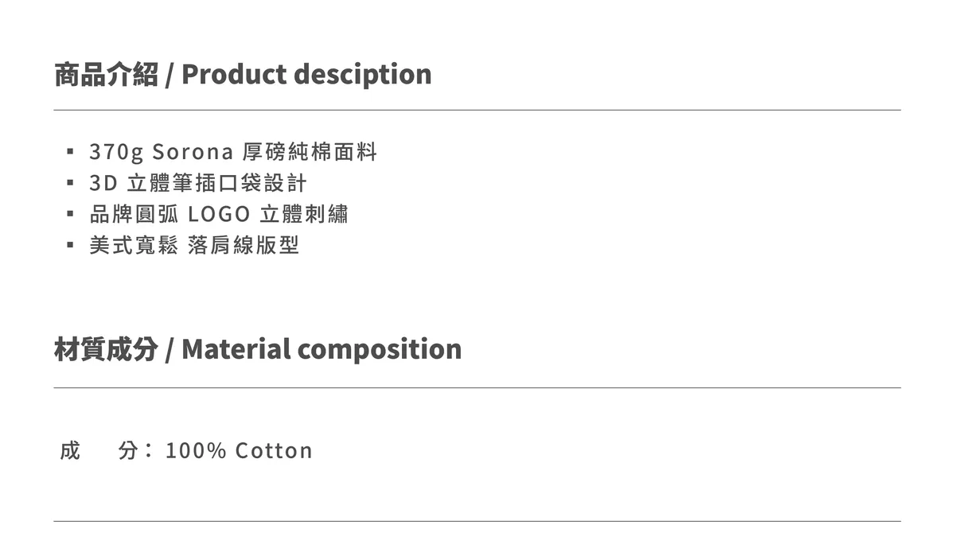Click the 厚磅純棉面料 text

309,151
